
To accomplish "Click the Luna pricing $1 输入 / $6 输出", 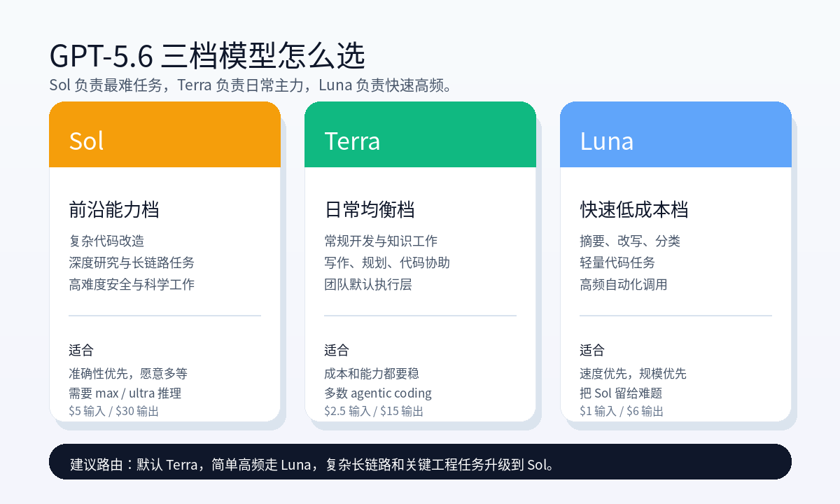I will coord(622,411).
